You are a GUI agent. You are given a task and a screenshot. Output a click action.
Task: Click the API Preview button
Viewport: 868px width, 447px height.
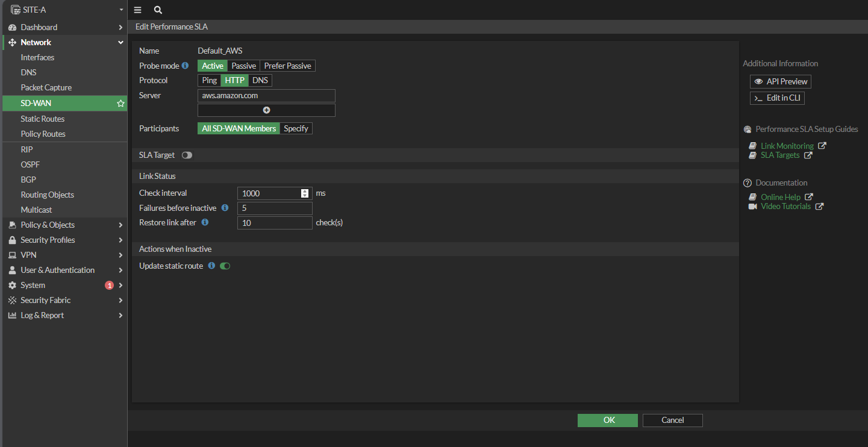tap(781, 81)
